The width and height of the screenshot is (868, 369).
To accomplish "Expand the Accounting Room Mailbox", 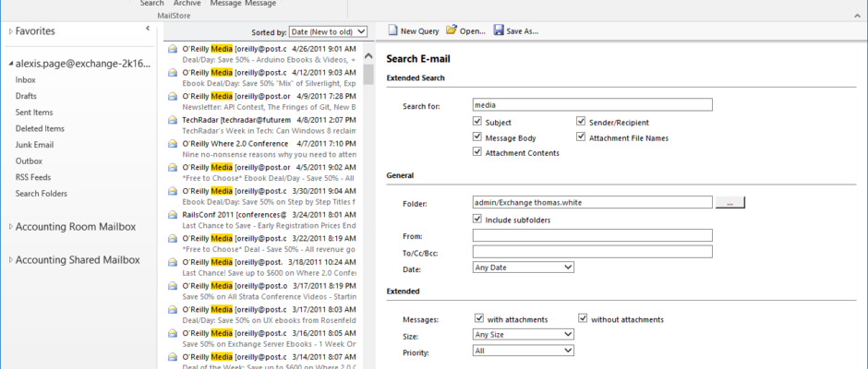I will click(10, 227).
